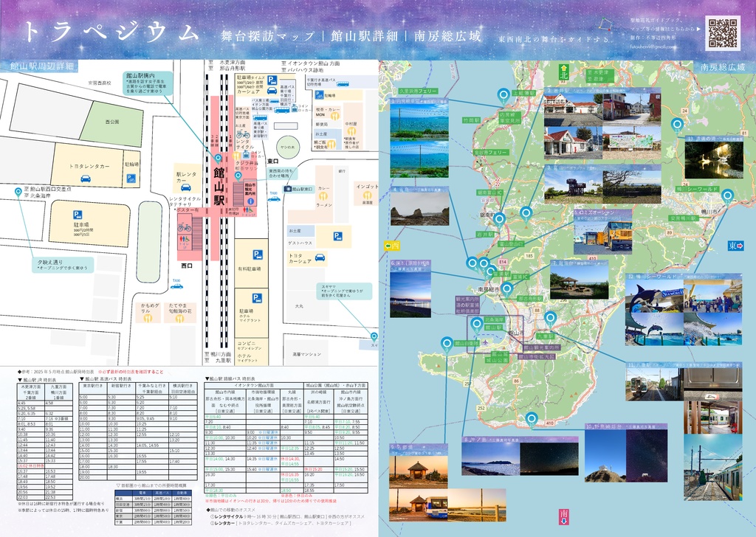
Task: Open the ロミズオーシャン yellow bus photo
Action: [603, 235]
